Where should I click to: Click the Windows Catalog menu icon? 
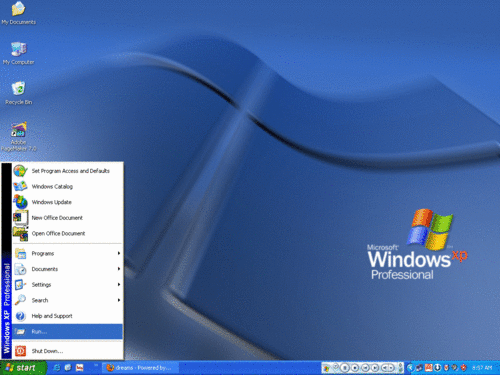coord(20,186)
